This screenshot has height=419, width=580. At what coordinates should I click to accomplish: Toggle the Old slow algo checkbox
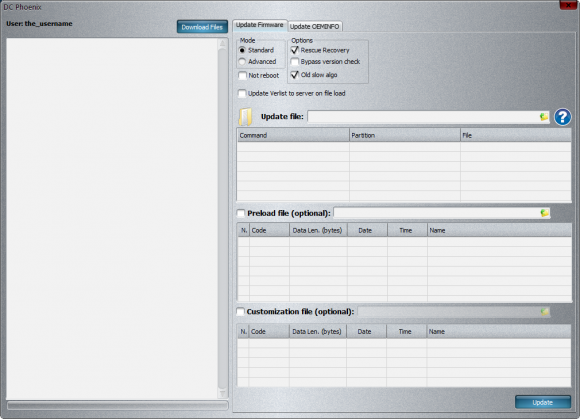point(295,75)
